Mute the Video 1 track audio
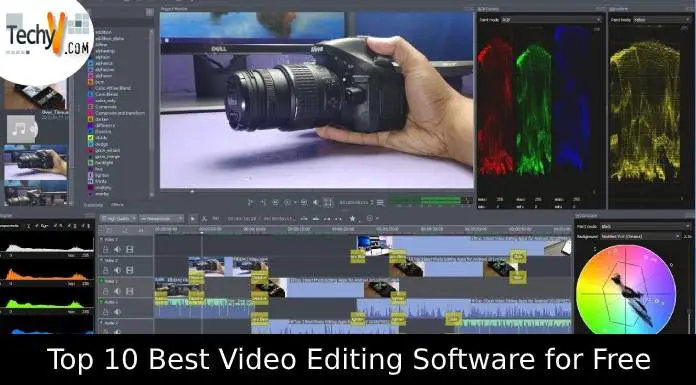Image resolution: width=696 pixels, height=385 pixels. pyautogui.click(x=117, y=291)
